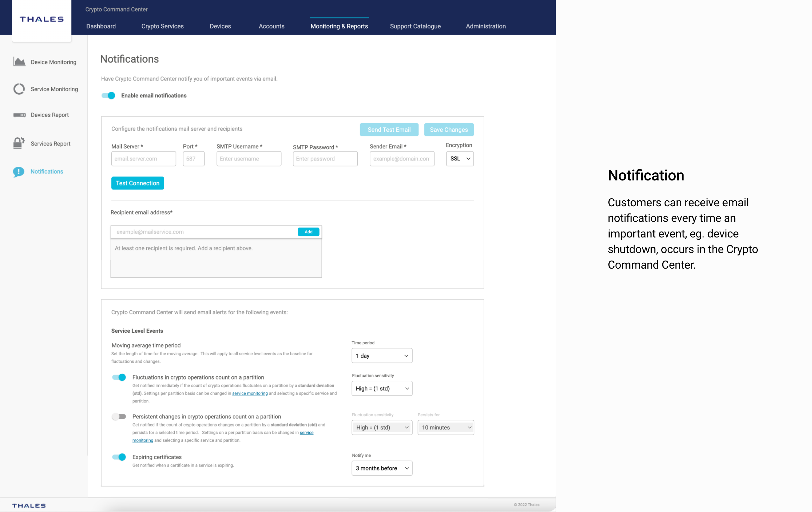Image resolution: width=812 pixels, height=512 pixels.
Task: Open the Persists for 10 minutes dropdown
Action: 446,428
